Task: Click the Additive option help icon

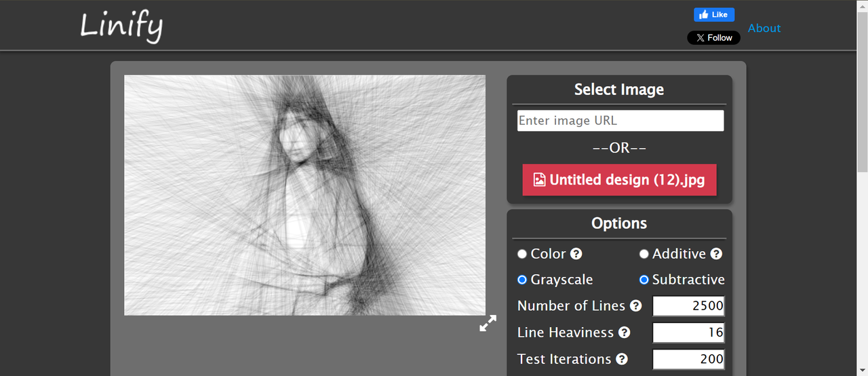Action: point(716,254)
